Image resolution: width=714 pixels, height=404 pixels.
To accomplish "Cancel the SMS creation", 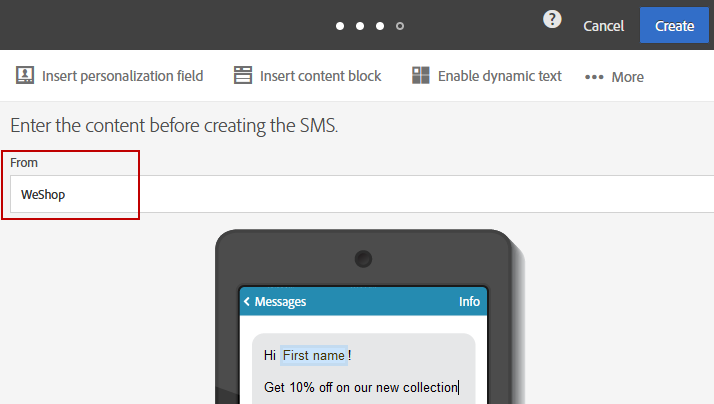I will 603,26.
